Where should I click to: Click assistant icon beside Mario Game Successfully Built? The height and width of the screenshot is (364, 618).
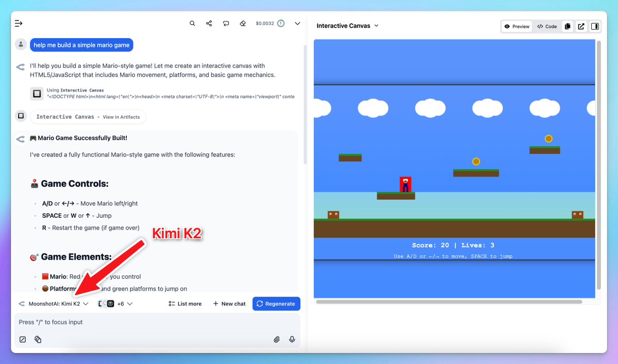pos(21,139)
